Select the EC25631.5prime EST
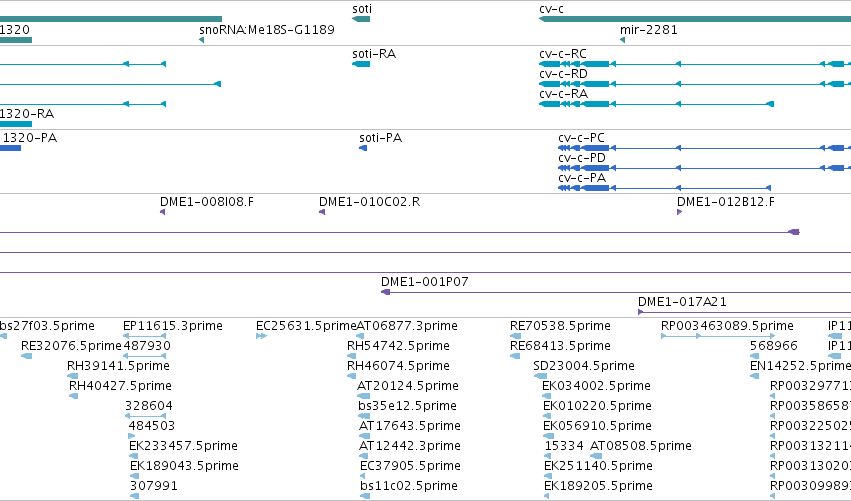 pyautogui.click(x=306, y=326)
